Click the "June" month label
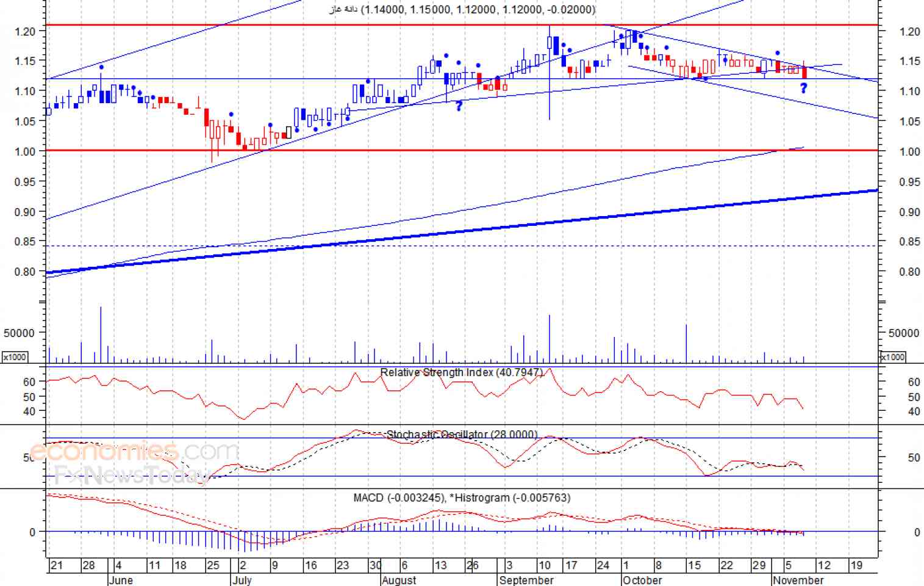 click(x=120, y=580)
